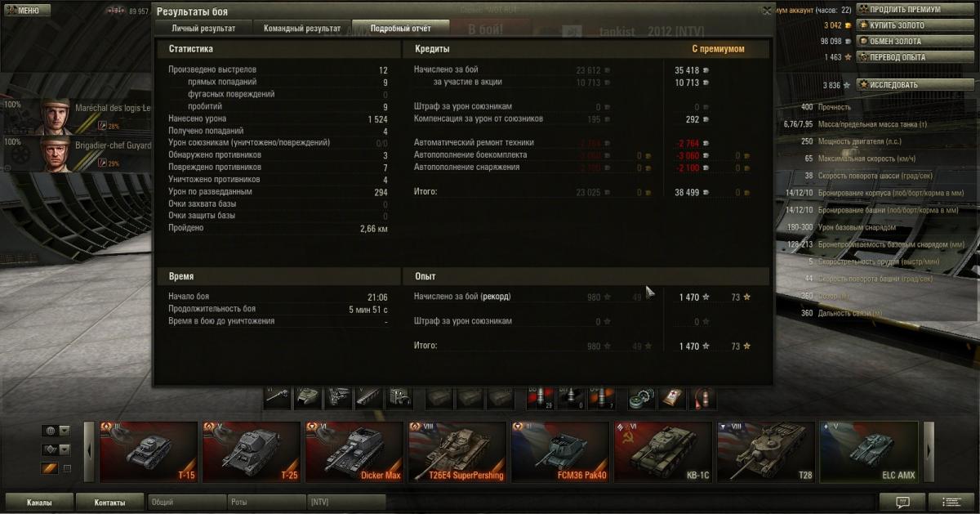This screenshot has width=980, height=514.
Task: Click the second shell type slot showing 0
Action: [572, 397]
